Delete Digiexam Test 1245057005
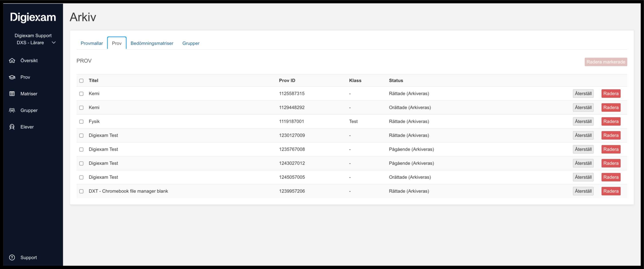This screenshot has width=644, height=269. (611, 177)
